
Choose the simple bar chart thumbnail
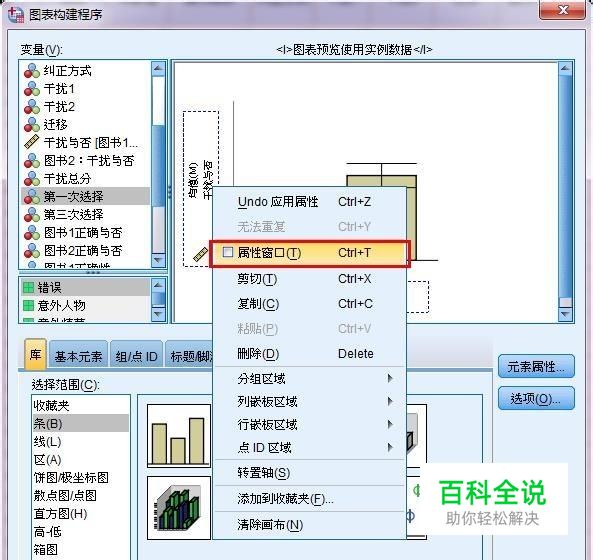[179, 436]
